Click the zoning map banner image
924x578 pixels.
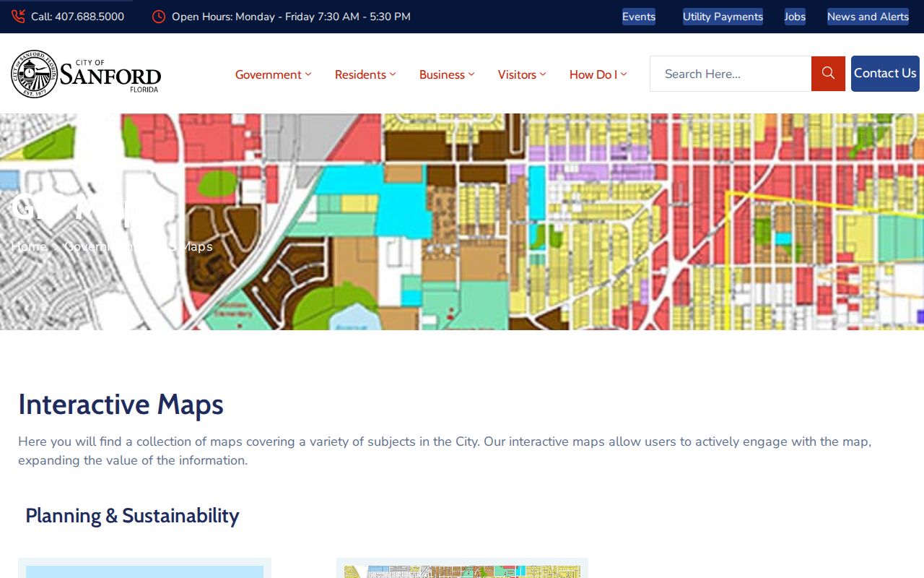(462, 222)
